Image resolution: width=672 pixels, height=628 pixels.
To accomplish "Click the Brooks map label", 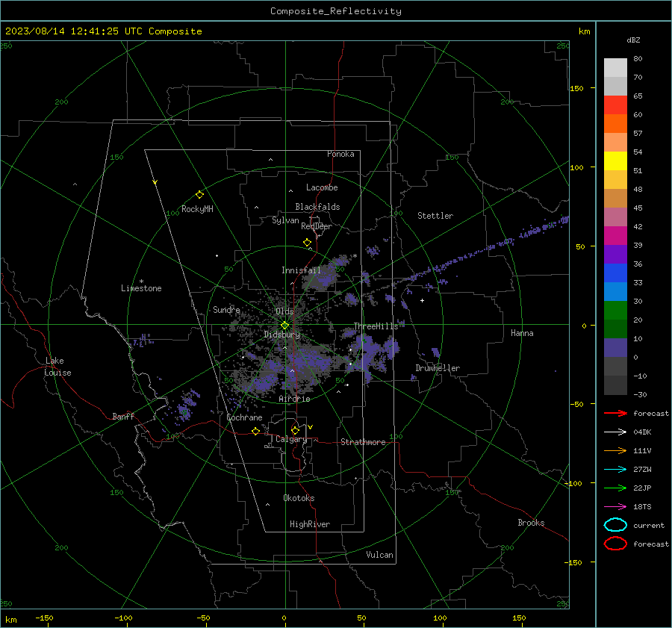I will 531,523.
